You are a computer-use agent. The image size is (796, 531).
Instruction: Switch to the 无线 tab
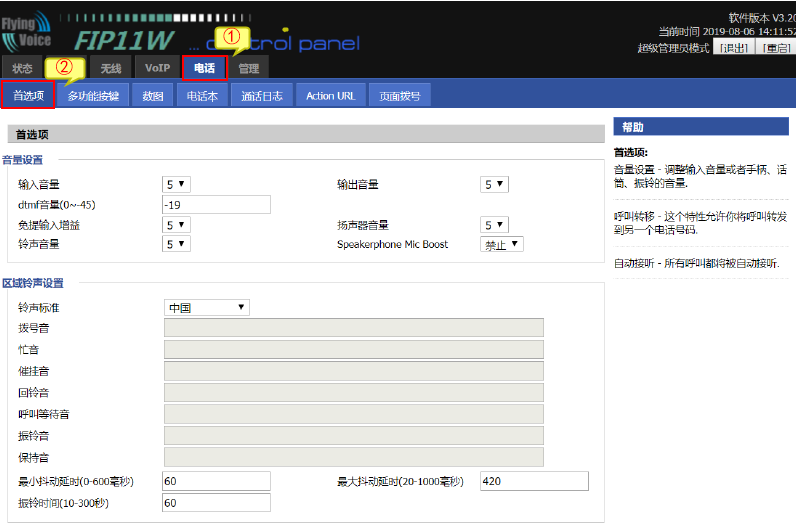[x=110, y=68]
